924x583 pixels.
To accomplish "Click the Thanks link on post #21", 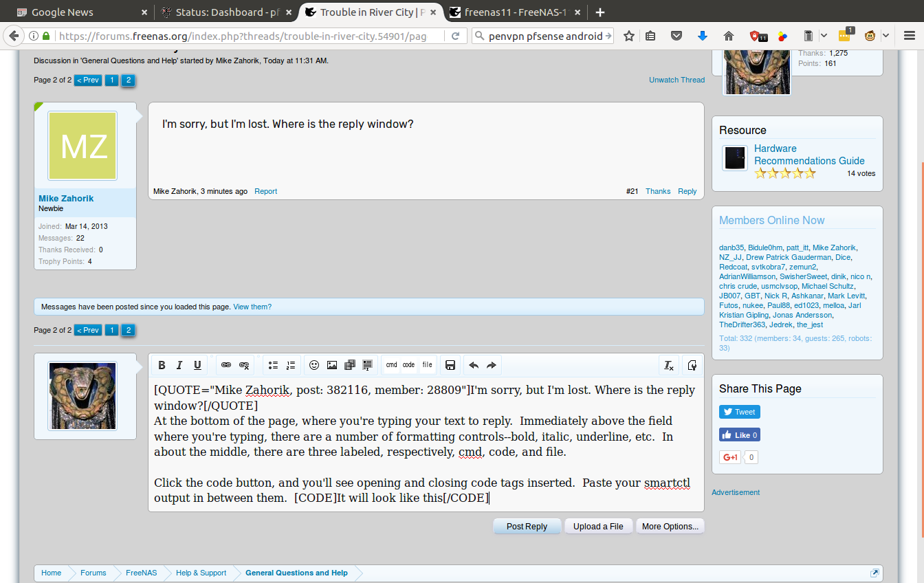I will 658,191.
